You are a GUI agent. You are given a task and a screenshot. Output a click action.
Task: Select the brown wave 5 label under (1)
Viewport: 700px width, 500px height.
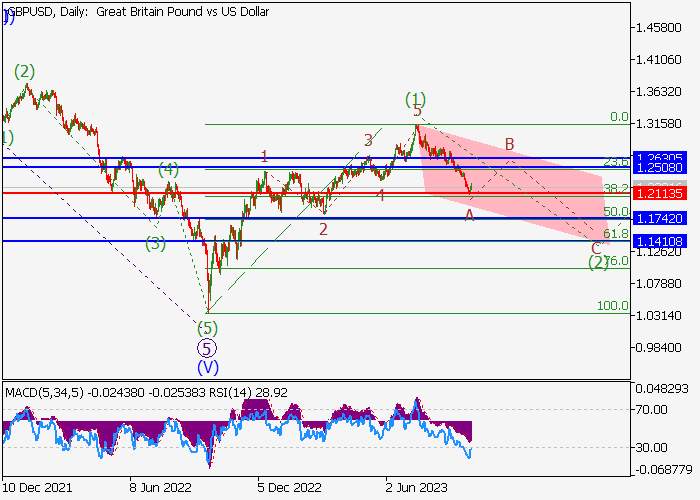[x=417, y=111]
